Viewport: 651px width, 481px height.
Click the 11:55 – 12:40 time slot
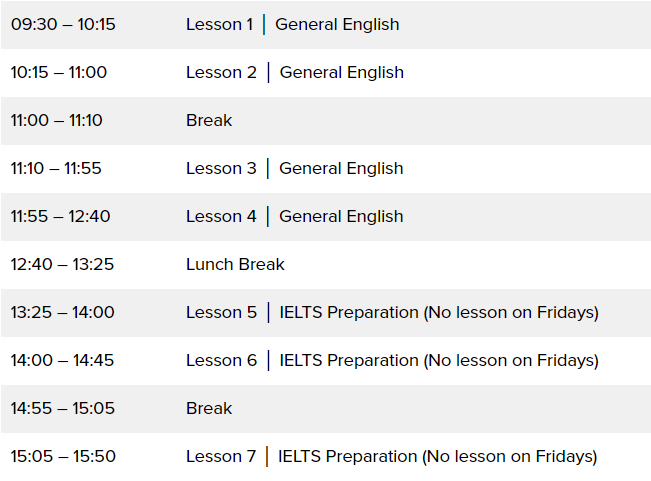point(60,216)
